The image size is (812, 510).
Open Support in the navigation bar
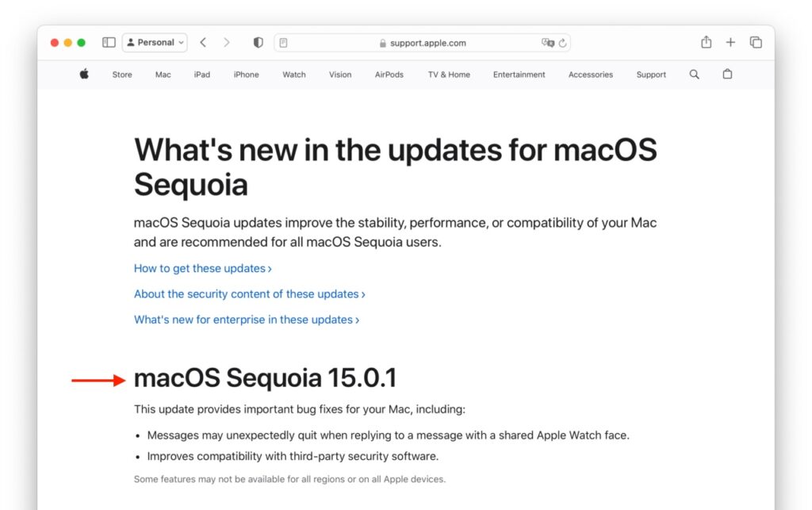[x=651, y=75]
